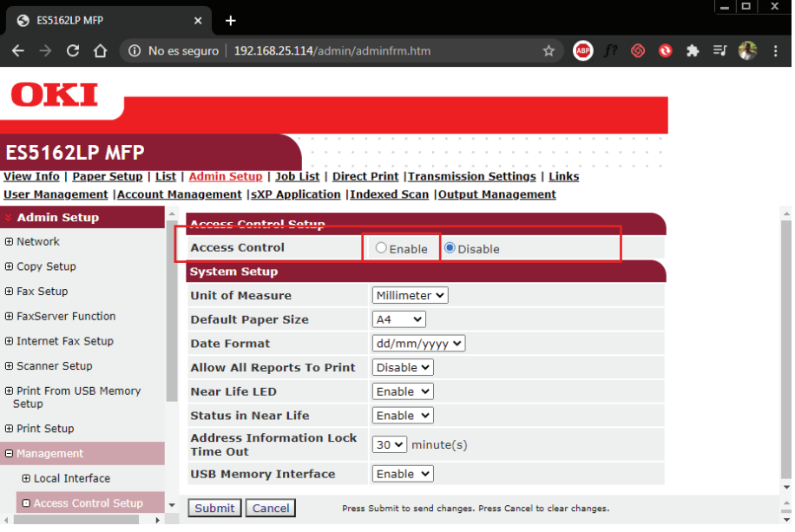Image resolution: width=795 pixels, height=532 pixels.
Task: Open a new browser tab
Action: coord(231,20)
